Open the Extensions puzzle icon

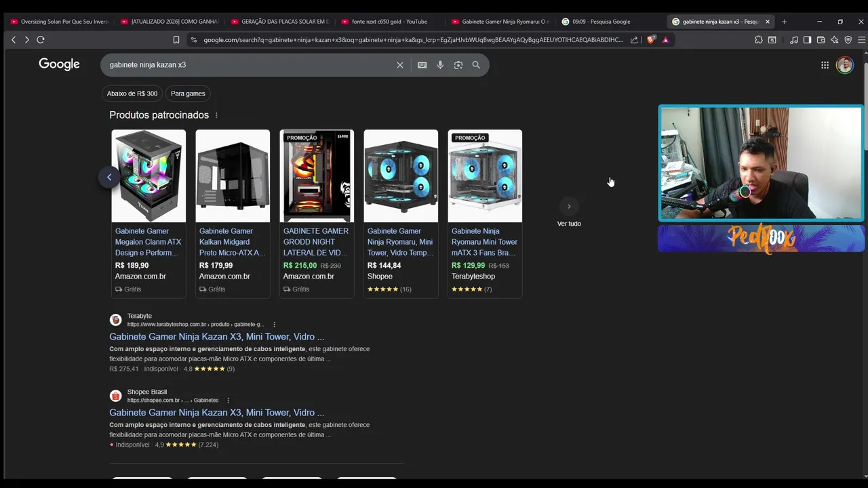[x=758, y=40]
